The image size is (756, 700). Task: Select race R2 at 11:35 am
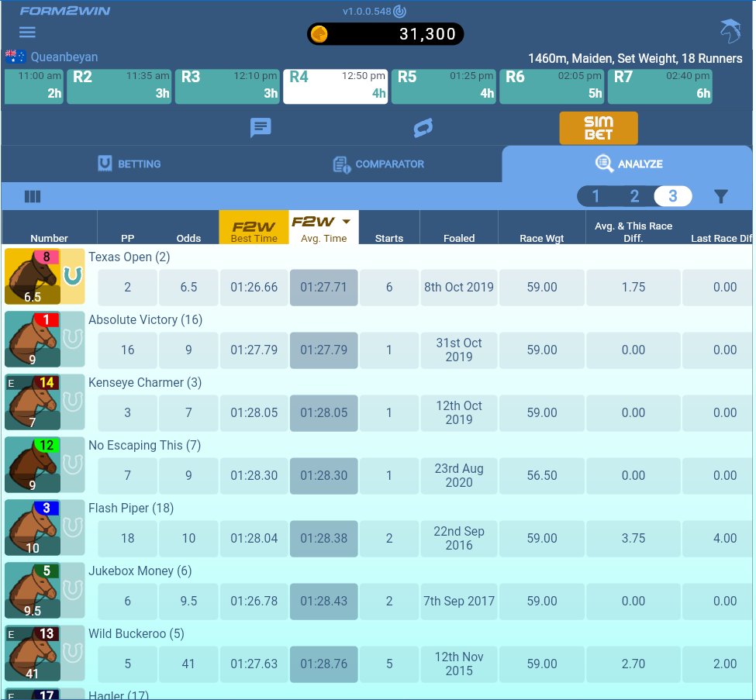pyautogui.click(x=119, y=86)
